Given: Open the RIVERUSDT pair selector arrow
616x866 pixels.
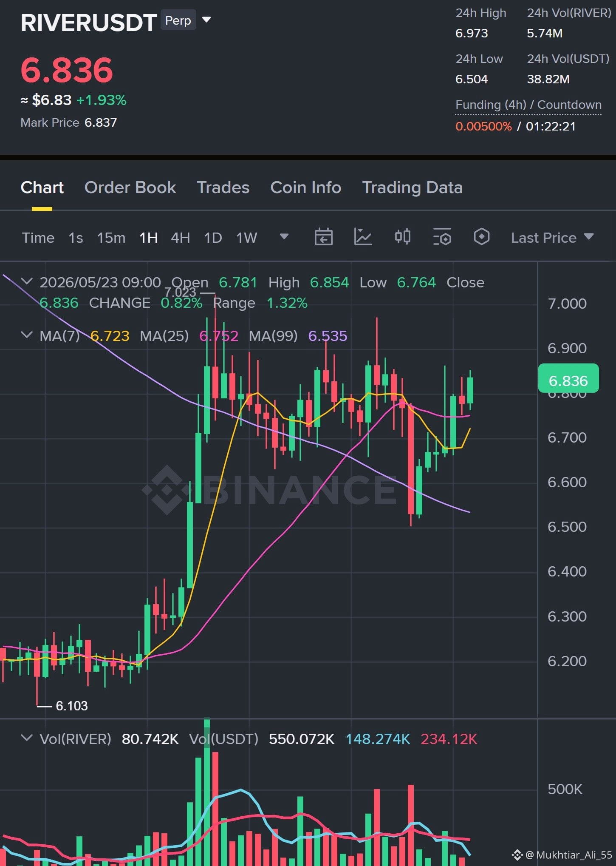Looking at the screenshot, I should pyautogui.click(x=206, y=20).
